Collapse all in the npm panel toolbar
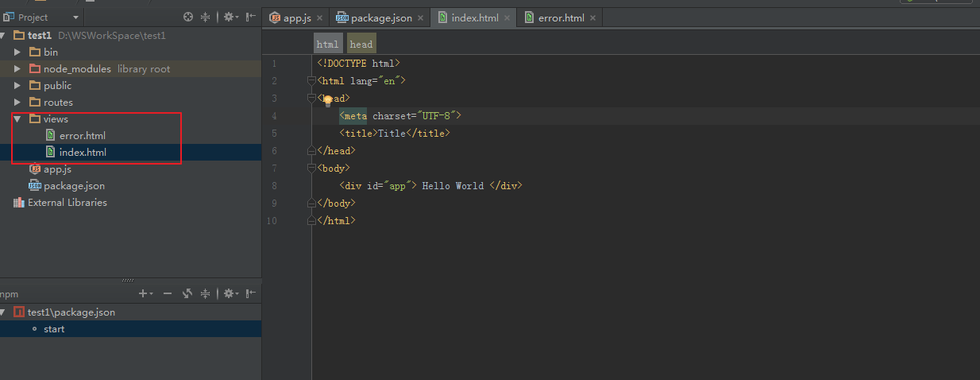 pos(206,293)
